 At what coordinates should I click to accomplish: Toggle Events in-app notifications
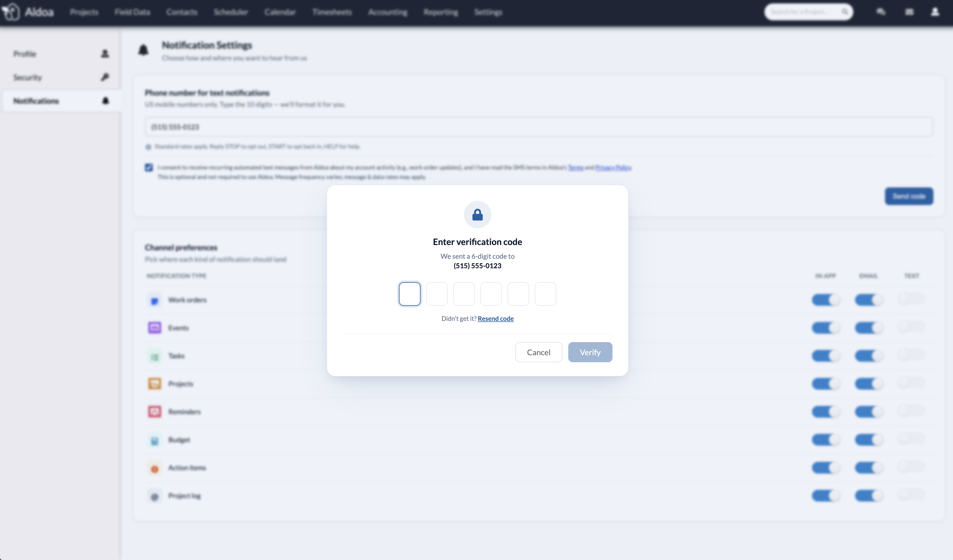coord(826,328)
